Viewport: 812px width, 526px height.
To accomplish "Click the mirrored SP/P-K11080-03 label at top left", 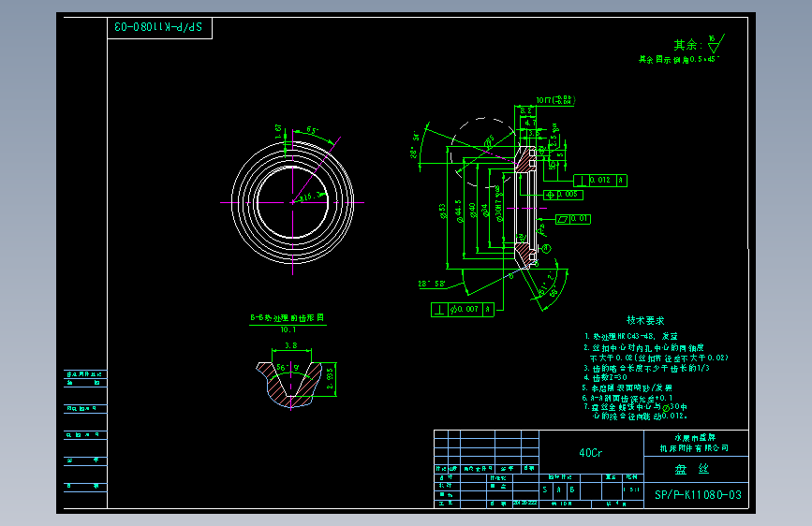I will coord(158,27).
